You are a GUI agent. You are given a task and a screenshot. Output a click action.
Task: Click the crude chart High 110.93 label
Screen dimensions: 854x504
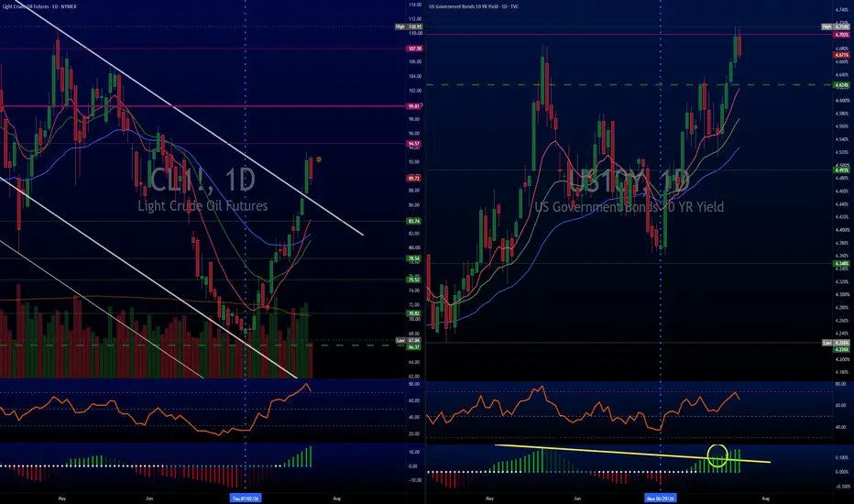click(409, 27)
